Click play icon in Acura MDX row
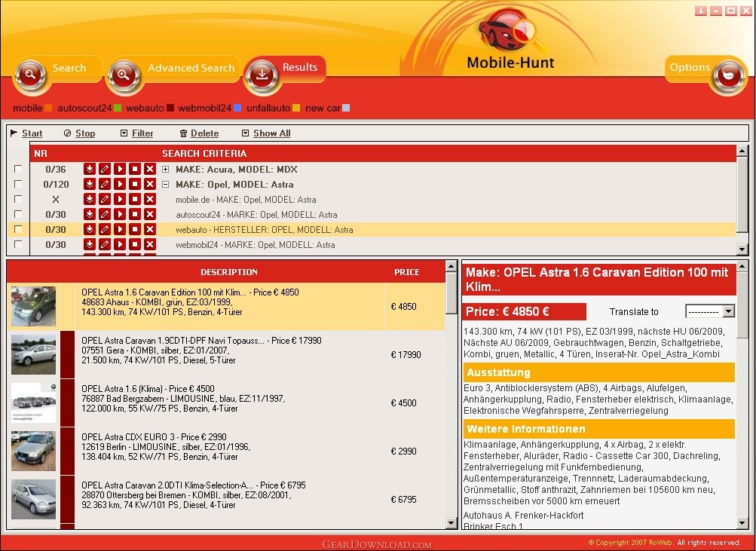The width and height of the screenshot is (756, 551). point(120,169)
